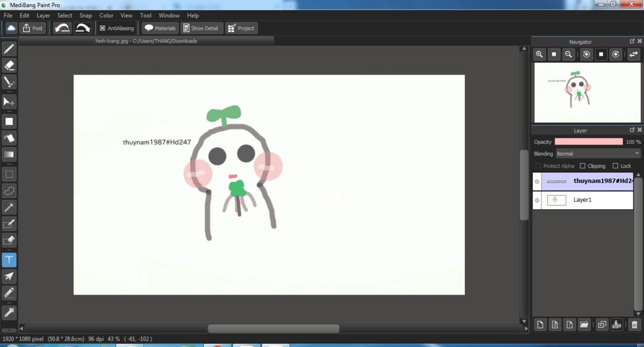Select the Dot tool
The image size is (644, 347).
coord(9,82)
